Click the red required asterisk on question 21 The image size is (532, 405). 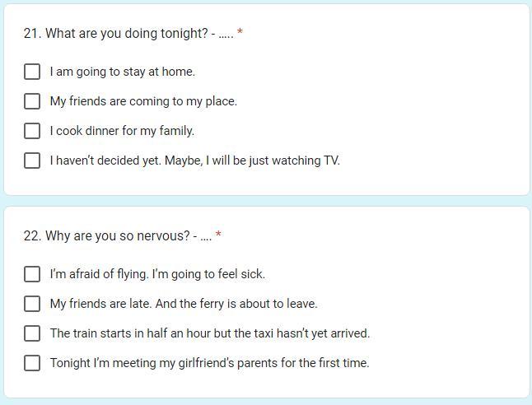(240, 31)
